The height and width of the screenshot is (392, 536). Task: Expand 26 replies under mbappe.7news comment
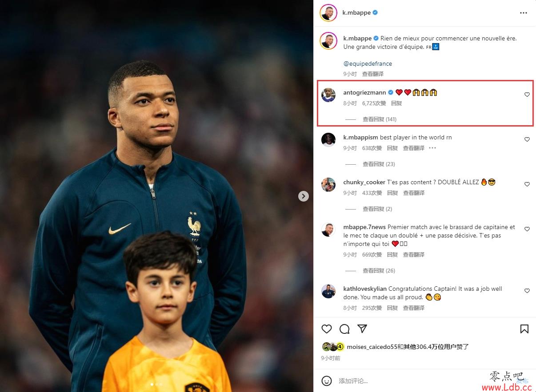(x=379, y=270)
